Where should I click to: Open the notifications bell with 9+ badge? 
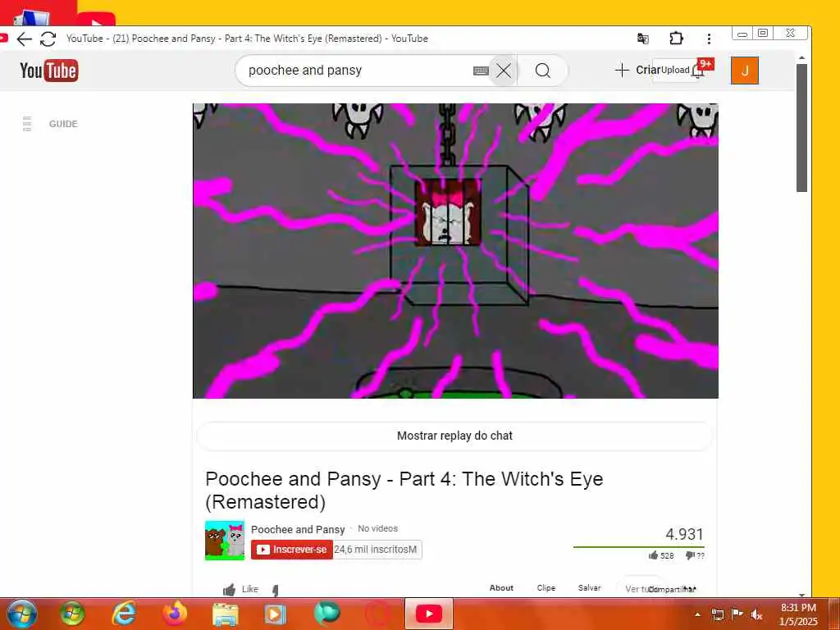(698, 71)
